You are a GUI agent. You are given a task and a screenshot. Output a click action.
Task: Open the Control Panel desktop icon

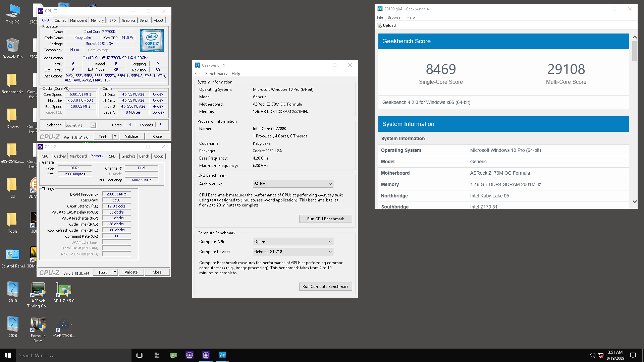pyautogui.click(x=12, y=258)
